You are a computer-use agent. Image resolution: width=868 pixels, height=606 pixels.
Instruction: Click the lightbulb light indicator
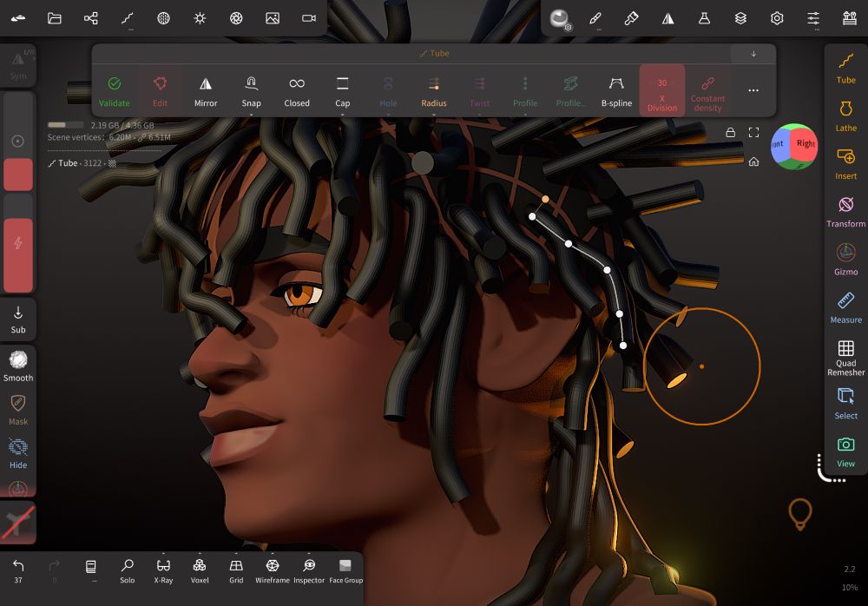(x=800, y=514)
